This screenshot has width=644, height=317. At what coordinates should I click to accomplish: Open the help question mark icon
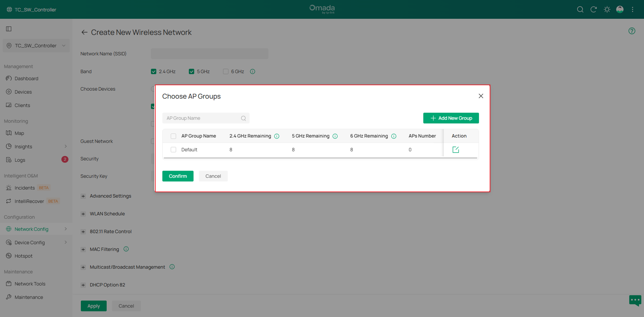632,31
